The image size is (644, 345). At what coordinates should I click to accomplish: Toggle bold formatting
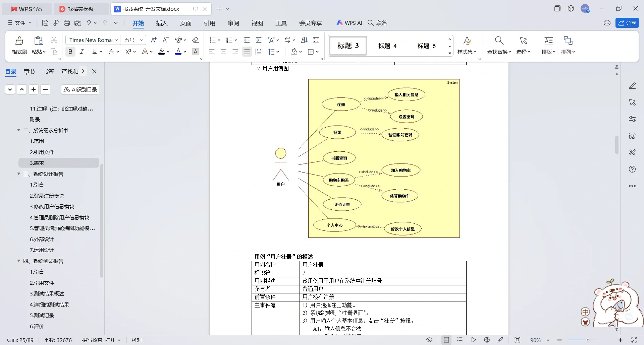pyautogui.click(x=70, y=52)
